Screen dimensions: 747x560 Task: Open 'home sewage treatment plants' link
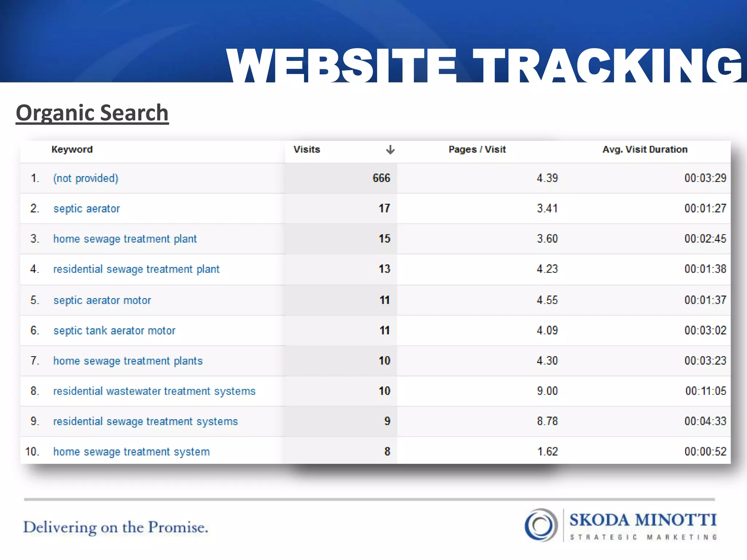(x=128, y=361)
